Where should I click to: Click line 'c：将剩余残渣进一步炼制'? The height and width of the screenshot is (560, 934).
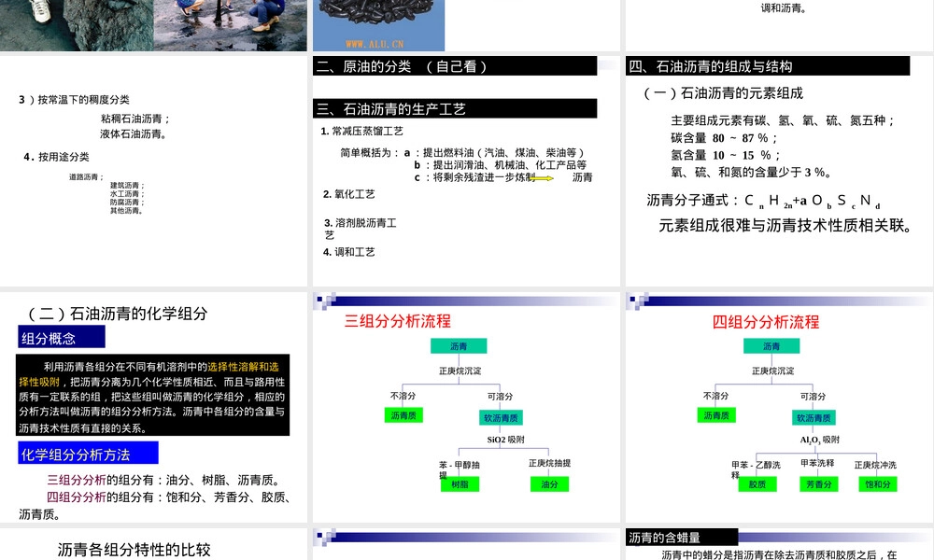point(474,177)
